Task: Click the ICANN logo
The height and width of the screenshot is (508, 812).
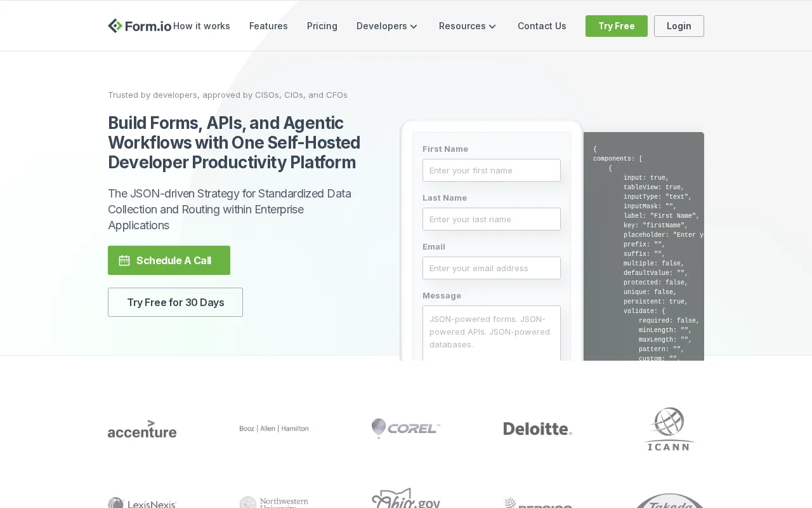Action: click(670, 429)
